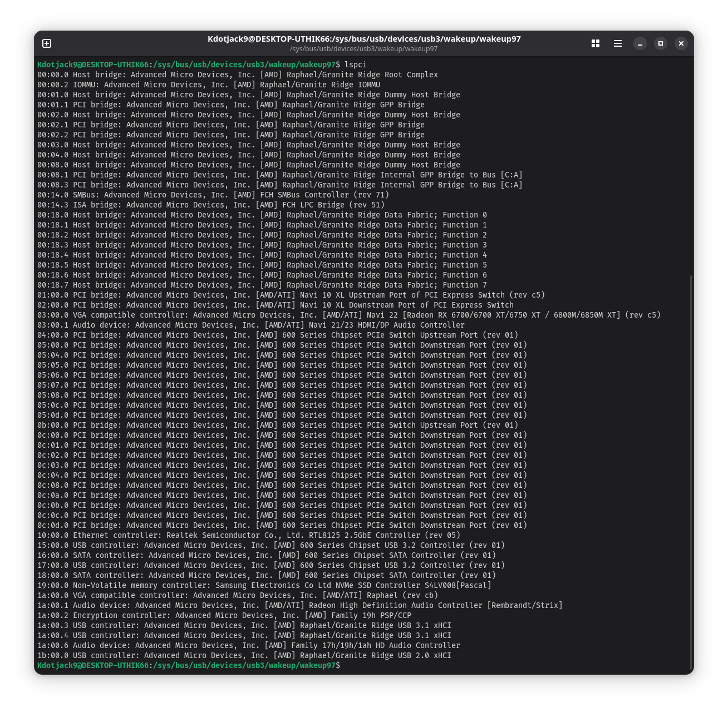Click the 03:00.0 Radeon RX 6700 VGA line
This screenshot has width=728, height=712.
click(x=349, y=315)
